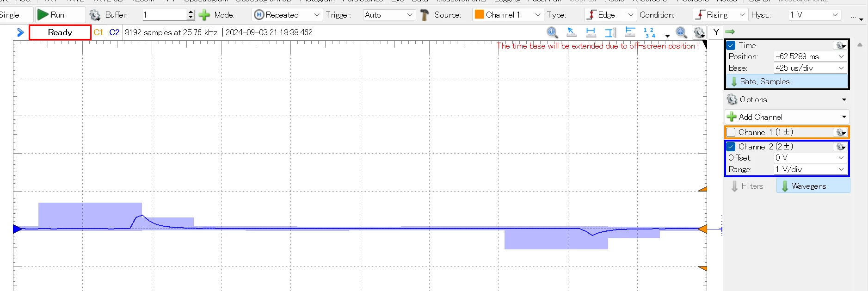Screen dimensions: 868x291
Task: Open the trigger Type dropdown showing Edge
Action: [610, 15]
